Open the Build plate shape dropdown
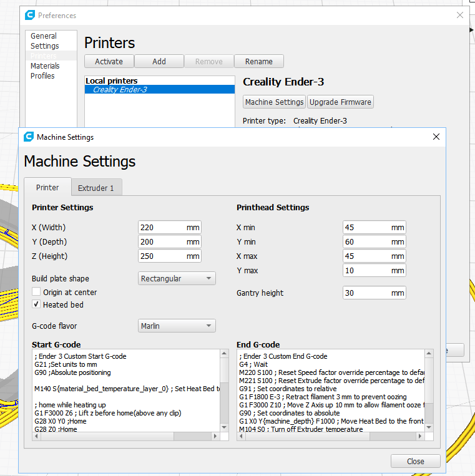 pos(177,278)
